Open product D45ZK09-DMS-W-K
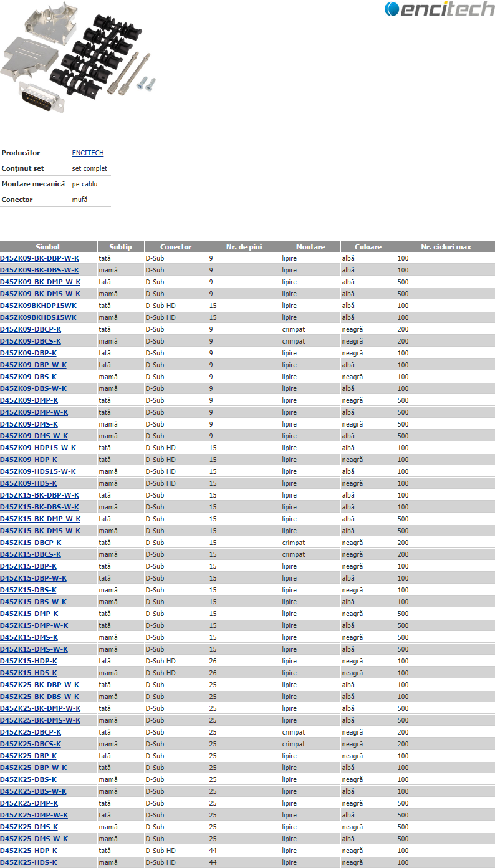The height and width of the screenshot is (868, 495). click(34, 436)
